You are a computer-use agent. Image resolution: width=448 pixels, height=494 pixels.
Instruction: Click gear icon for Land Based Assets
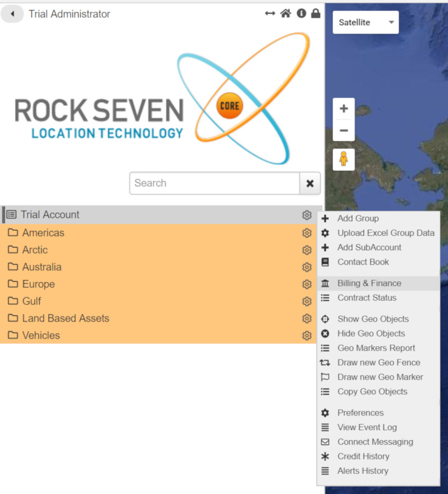coord(307,318)
